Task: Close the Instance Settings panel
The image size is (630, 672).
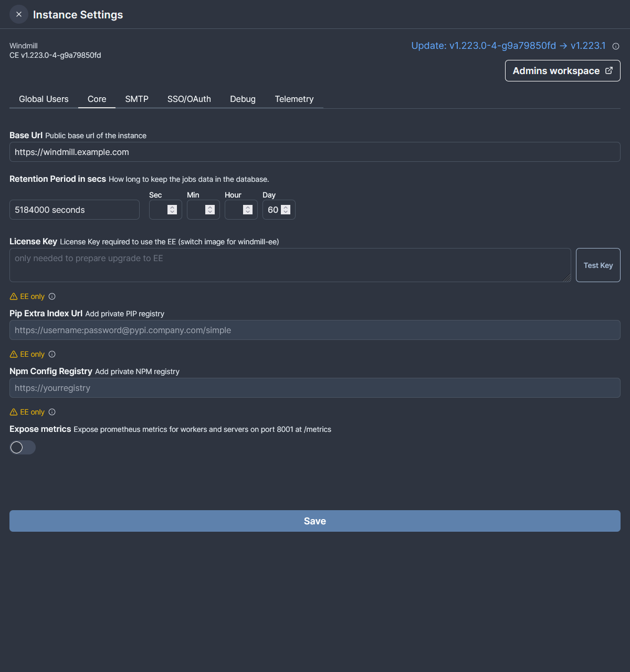Action: [x=19, y=14]
